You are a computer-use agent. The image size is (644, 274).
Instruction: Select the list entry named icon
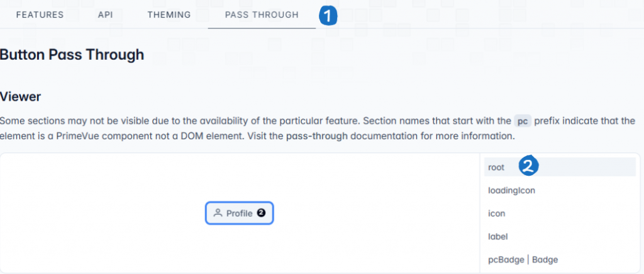(496, 214)
